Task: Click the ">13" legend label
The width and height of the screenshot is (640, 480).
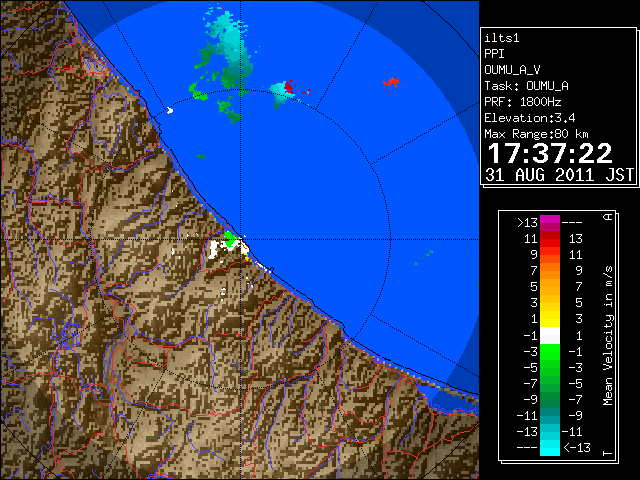Action: [527, 223]
